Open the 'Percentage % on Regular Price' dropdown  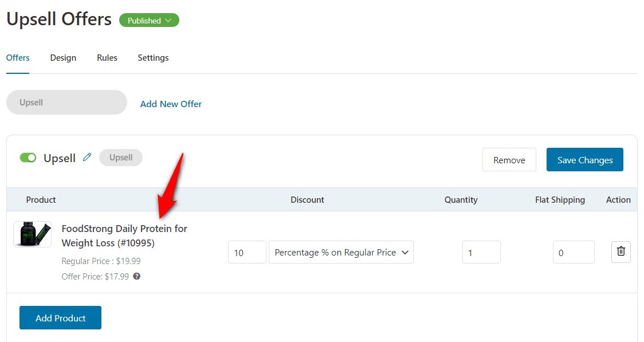click(x=341, y=252)
